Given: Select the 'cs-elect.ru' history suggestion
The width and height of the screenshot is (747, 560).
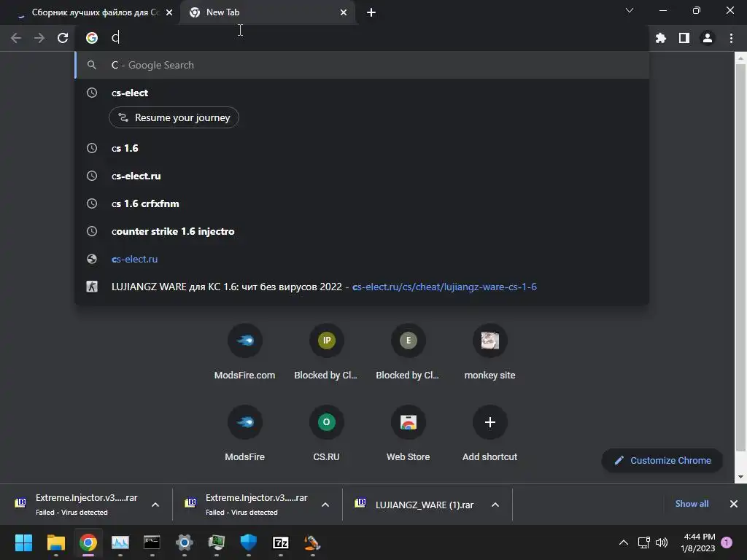Looking at the screenshot, I should click(x=362, y=176).
